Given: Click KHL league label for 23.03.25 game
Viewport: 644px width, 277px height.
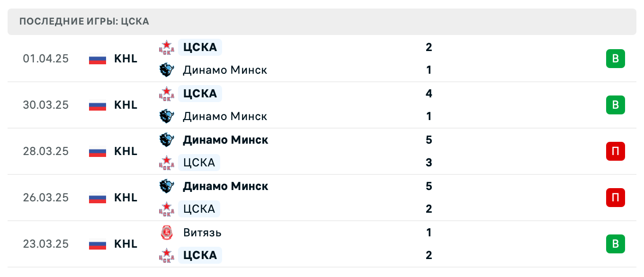Looking at the screenshot, I should coord(125,244).
